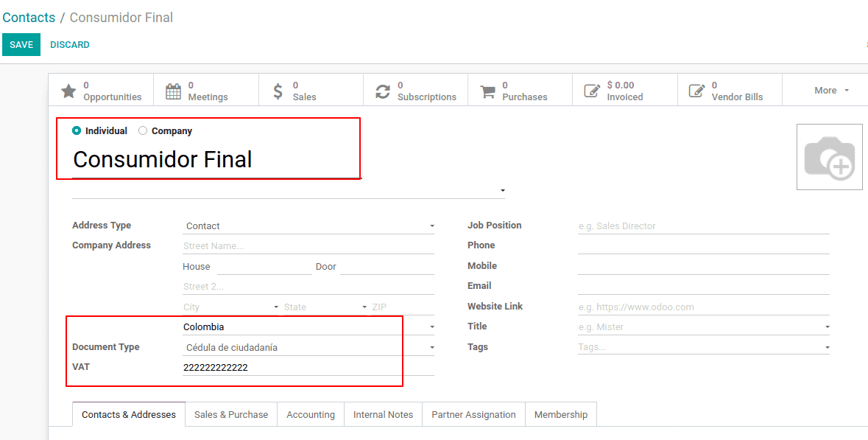The image size is (868, 440).
Task: Open the Partner Assignation tab
Action: pyautogui.click(x=474, y=414)
